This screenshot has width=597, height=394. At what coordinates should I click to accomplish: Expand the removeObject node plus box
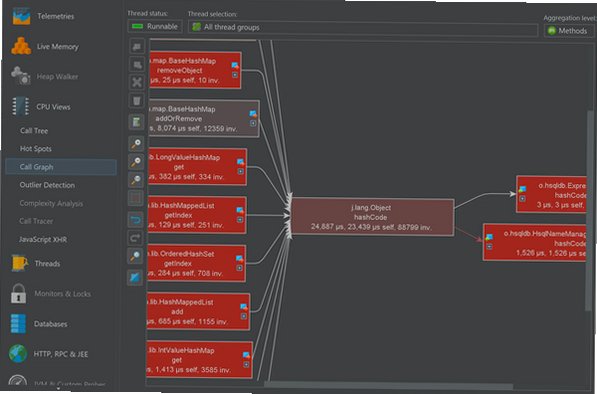pos(235,75)
